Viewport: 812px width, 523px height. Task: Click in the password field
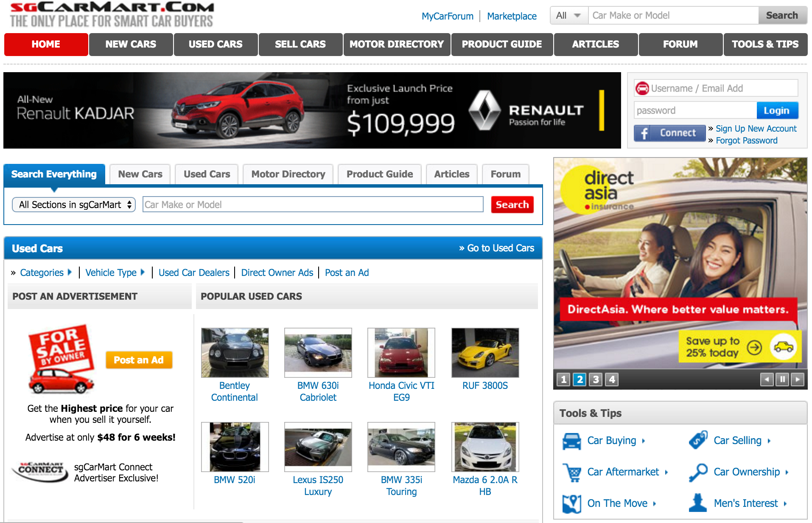696,110
